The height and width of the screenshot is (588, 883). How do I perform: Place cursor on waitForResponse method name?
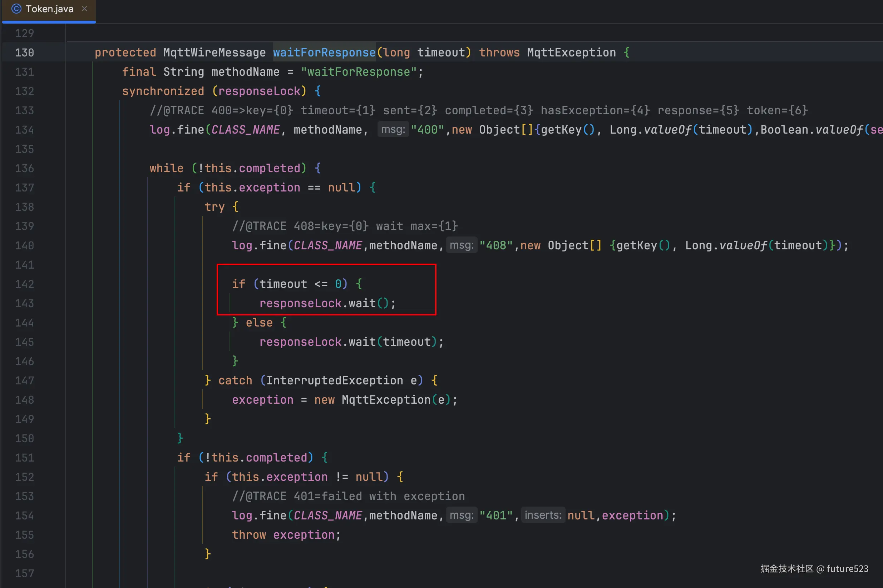(x=324, y=53)
